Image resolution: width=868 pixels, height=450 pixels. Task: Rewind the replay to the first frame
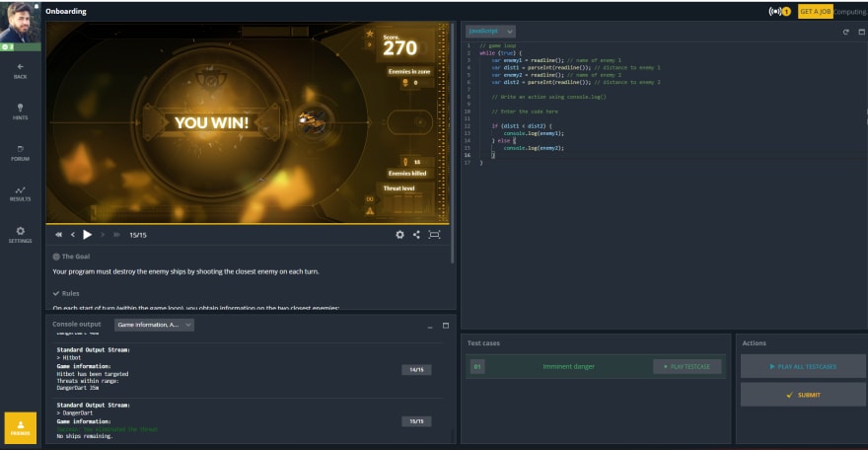pos(58,235)
